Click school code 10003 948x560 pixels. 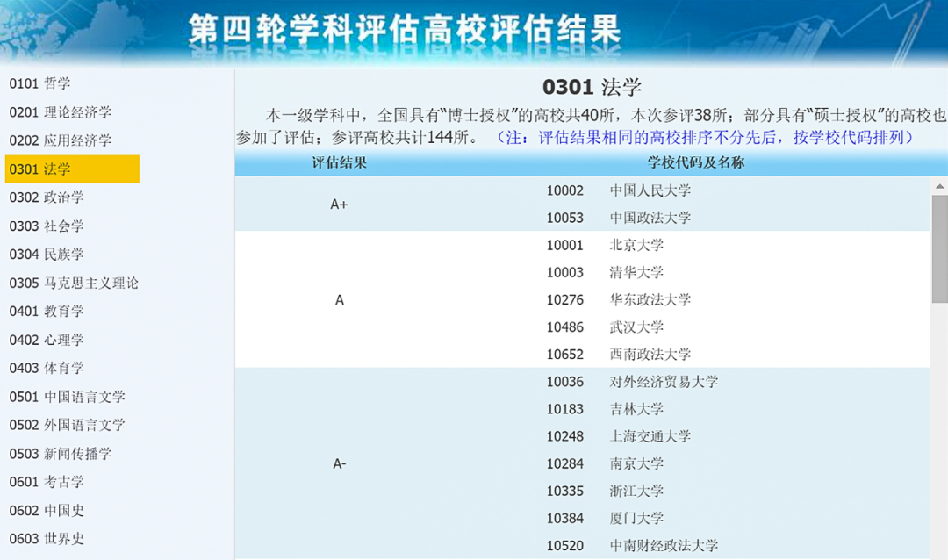click(565, 272)
